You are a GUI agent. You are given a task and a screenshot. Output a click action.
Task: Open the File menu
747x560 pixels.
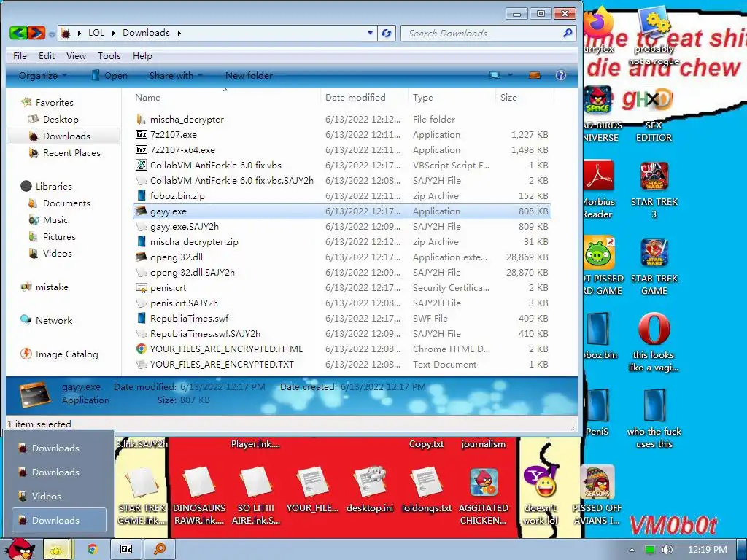[20, 55]
